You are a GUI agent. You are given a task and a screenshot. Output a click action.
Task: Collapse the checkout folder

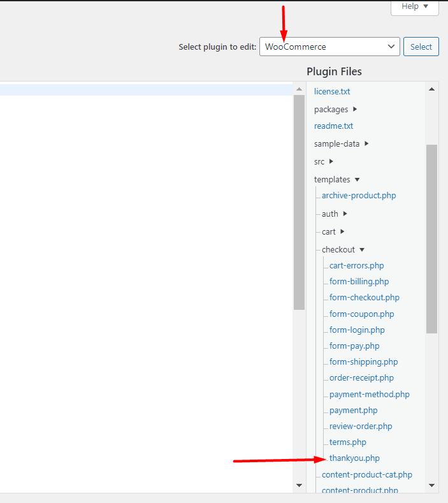click(343, 249)
